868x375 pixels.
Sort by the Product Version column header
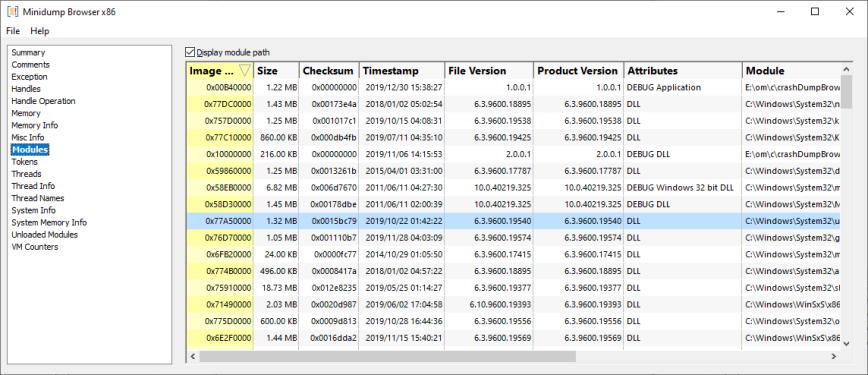pyautogui.click(x=578, y=71)
